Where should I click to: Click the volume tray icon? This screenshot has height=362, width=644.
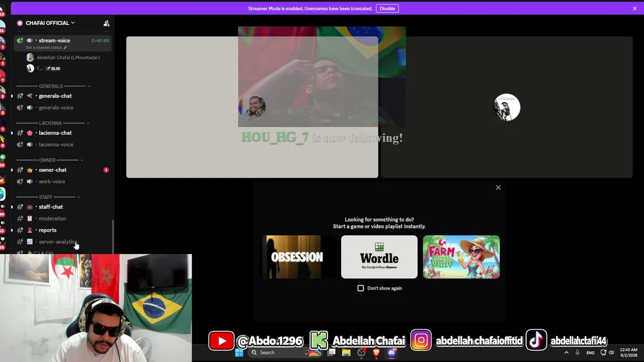(x=611, y=352)
